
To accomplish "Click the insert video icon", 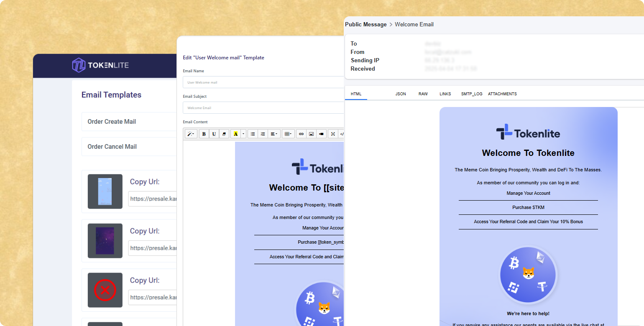I will tap(321, 134).
